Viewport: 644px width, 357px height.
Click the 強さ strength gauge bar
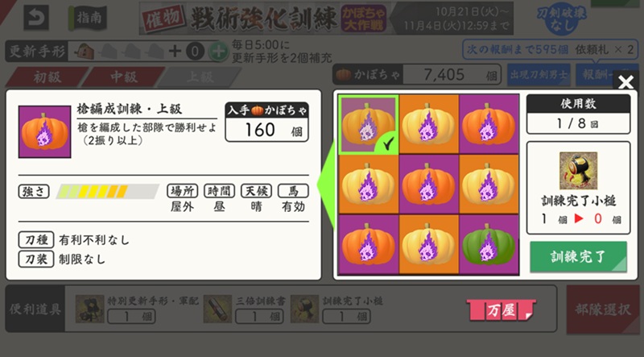tap(107, 191)
